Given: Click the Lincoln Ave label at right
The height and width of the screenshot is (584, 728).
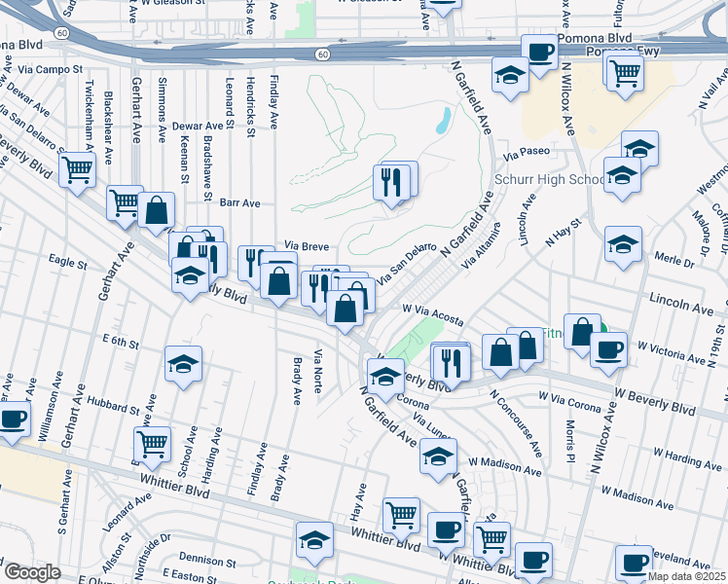Looking at the screenshot, I should pos(681,304).
